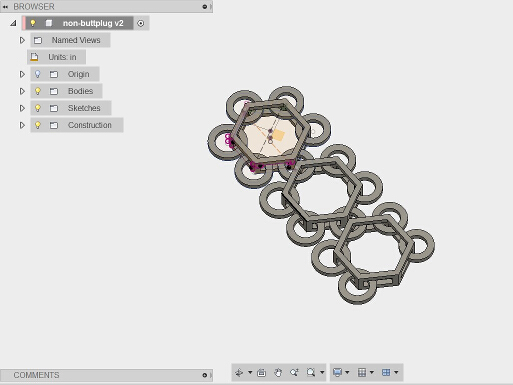Image resolution: width=513 pixels, height=385 pixels.
Task: Click the Construction folder icon
Action: 54,125
